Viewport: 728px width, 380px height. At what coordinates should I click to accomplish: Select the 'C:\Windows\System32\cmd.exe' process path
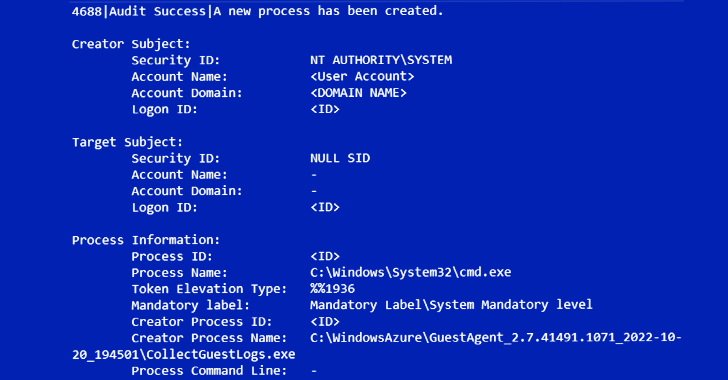pos(410,272)
